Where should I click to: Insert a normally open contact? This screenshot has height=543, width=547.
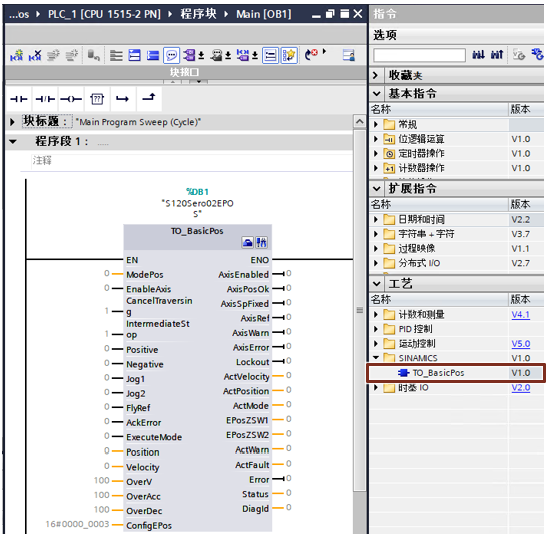pos(19,99)
